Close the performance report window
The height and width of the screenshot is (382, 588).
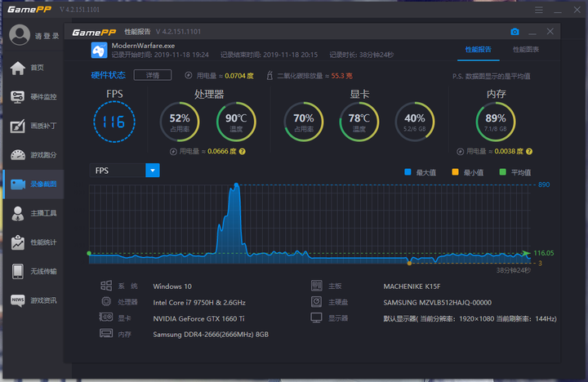tap(550, 32)
